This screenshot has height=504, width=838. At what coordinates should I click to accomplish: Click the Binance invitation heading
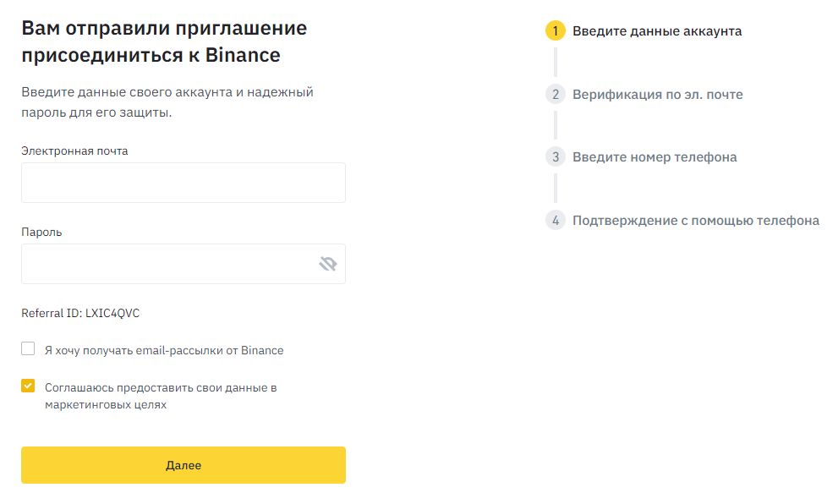click(x=164, y=41)
